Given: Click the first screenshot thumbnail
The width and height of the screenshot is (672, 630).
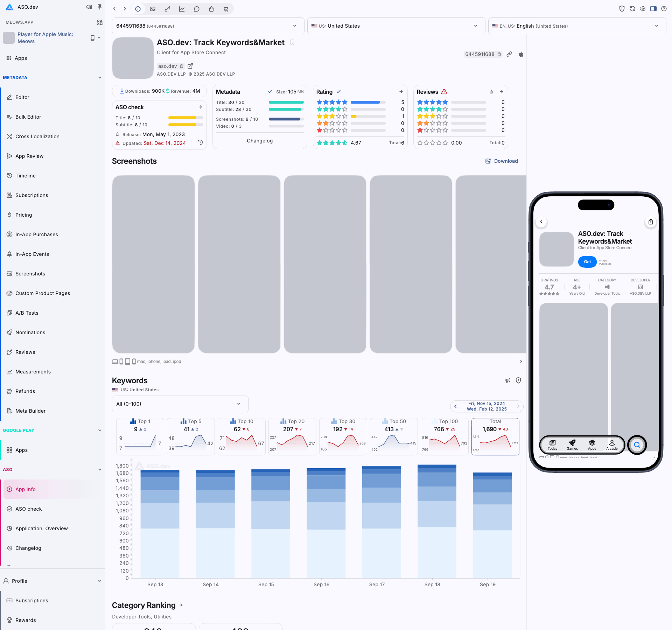Looking at the screenshot, I should 153,264.
